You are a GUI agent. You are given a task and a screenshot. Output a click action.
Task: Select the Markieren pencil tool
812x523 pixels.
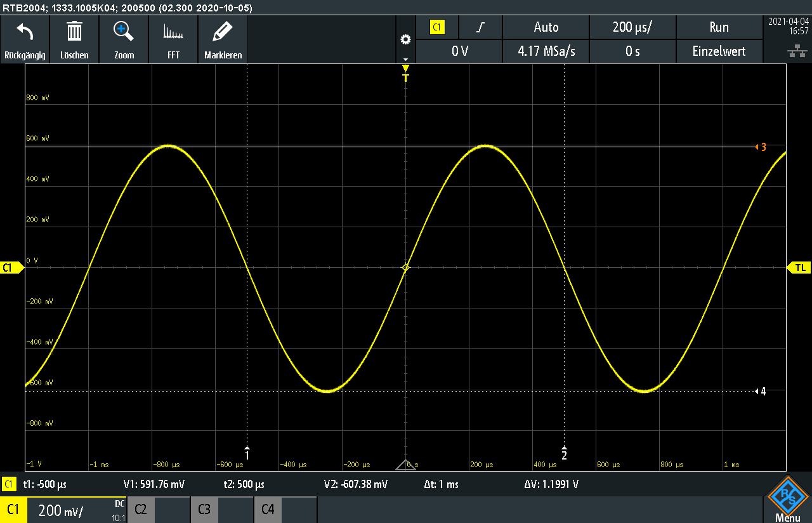(223, 30)
